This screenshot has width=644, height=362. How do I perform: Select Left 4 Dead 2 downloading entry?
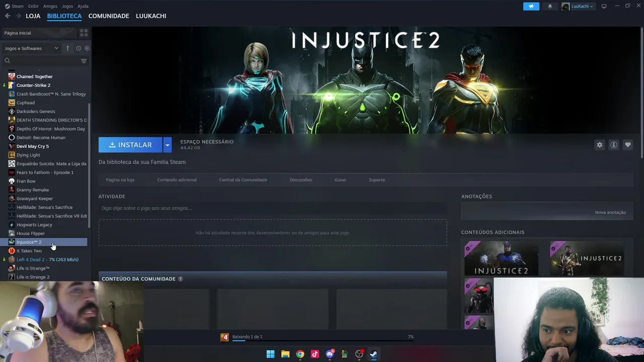coord(47,259)
